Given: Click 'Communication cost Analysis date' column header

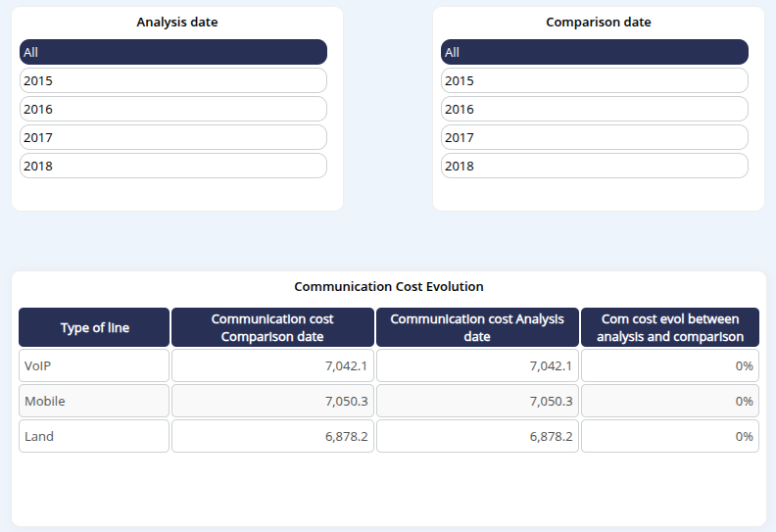Looking at the screenshot, I should click(x=477, y=327).
